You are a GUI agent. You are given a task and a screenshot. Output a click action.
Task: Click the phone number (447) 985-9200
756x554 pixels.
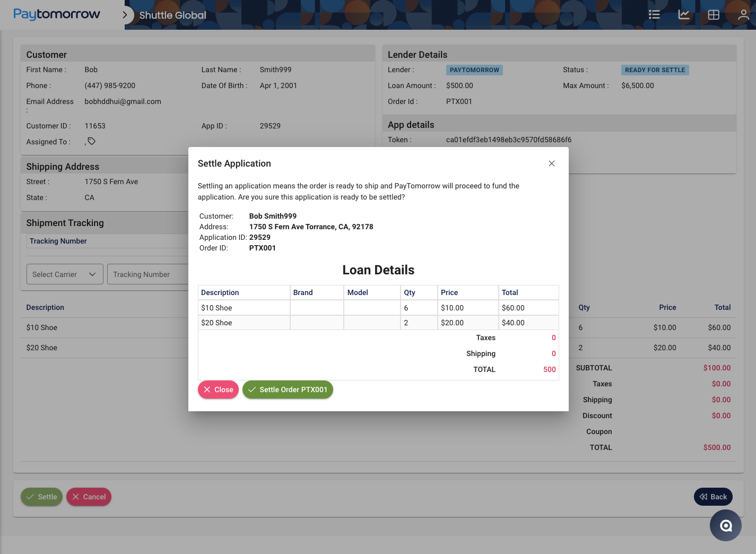click(x=110, y=85)
